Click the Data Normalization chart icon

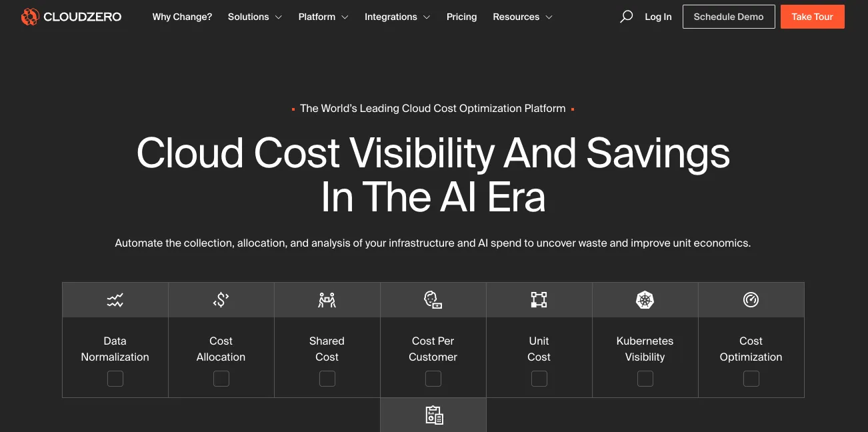point(115,300)
